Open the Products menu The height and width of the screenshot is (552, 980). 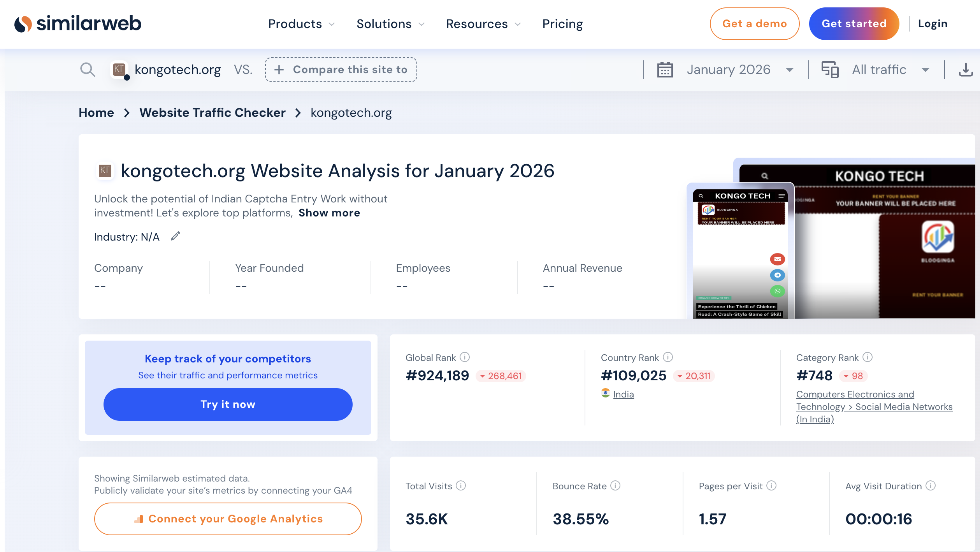coord(296,24)
